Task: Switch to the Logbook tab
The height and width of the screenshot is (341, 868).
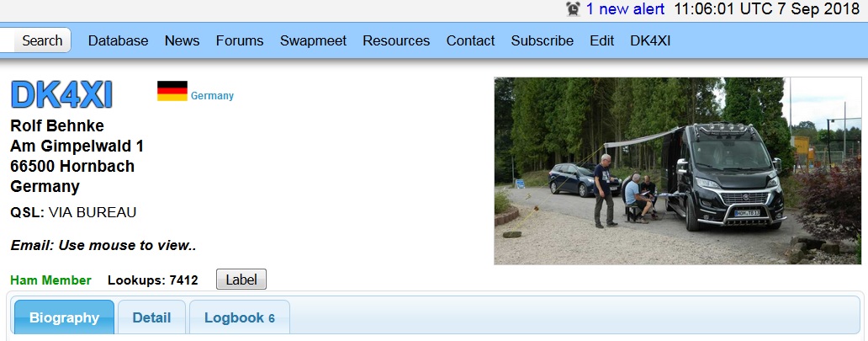Action: [240, 317]
